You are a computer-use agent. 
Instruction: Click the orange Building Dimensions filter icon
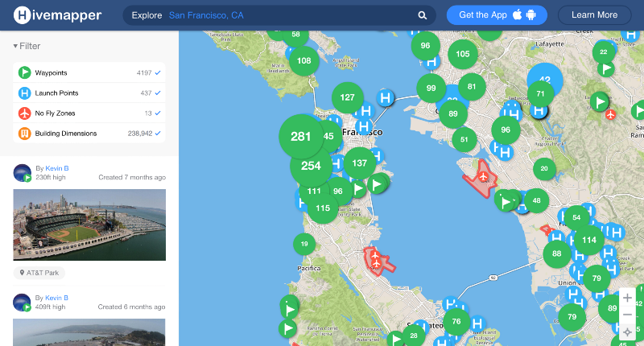25,134
